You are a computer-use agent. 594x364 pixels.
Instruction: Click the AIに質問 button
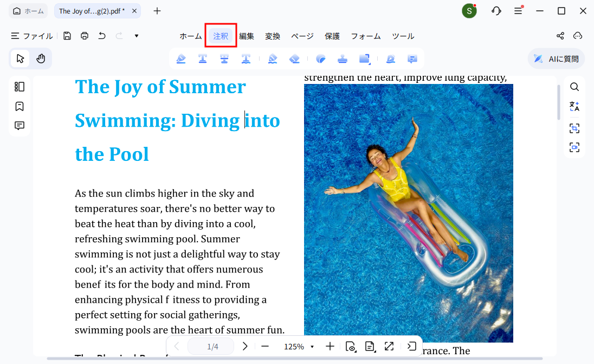click(556, 58)
